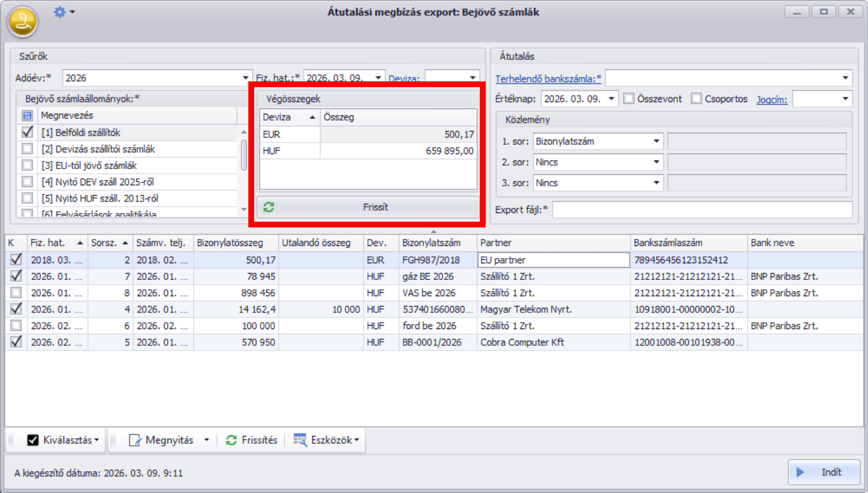Click the yellow application logo icon
The width and height of the screenshot is (868, 493).
coord(23,22)
